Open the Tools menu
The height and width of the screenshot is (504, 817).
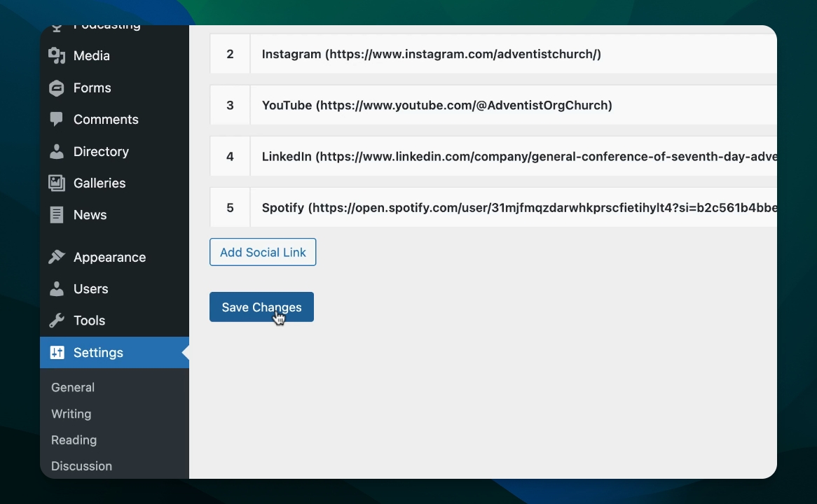coord(115,321)
